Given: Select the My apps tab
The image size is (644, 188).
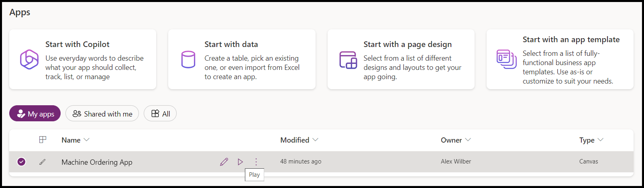Looking at the screenshot, I should (35, 114).
